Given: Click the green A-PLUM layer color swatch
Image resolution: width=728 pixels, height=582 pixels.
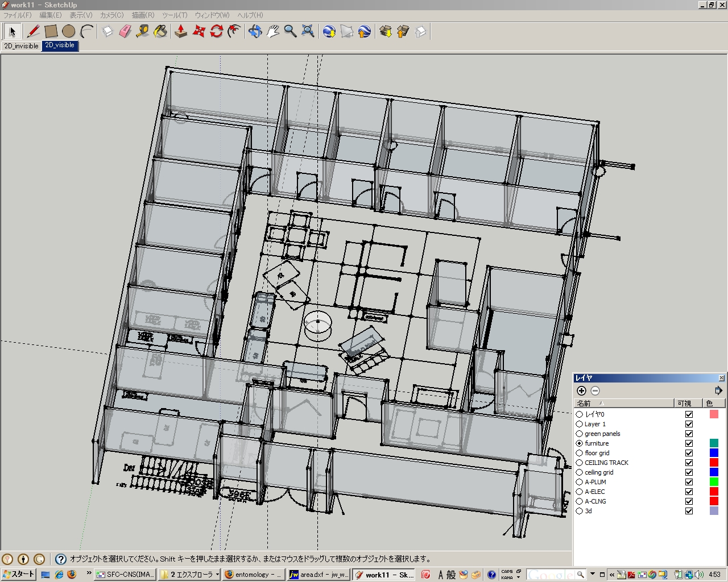Looking at the screenshot, I should (714, 482).
